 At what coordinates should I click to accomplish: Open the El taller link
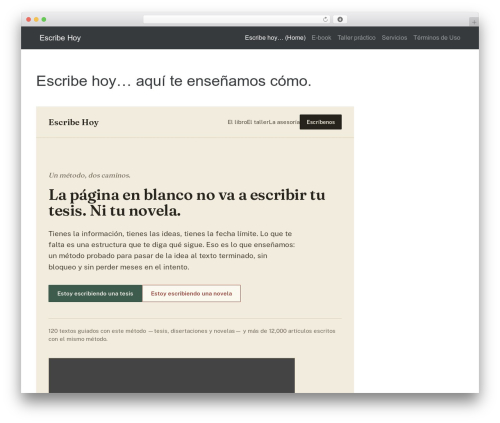pos(257,122)
